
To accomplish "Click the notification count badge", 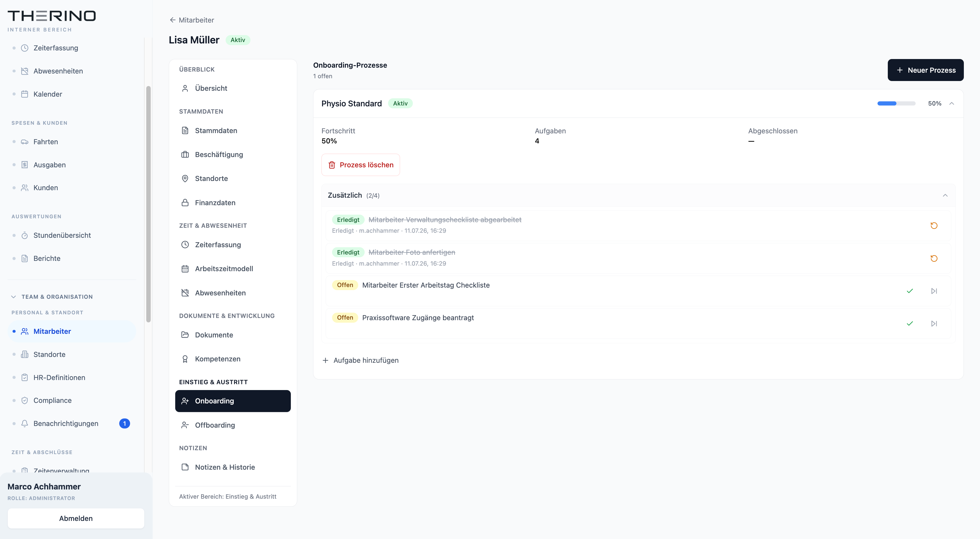I will tap(125, 423).
